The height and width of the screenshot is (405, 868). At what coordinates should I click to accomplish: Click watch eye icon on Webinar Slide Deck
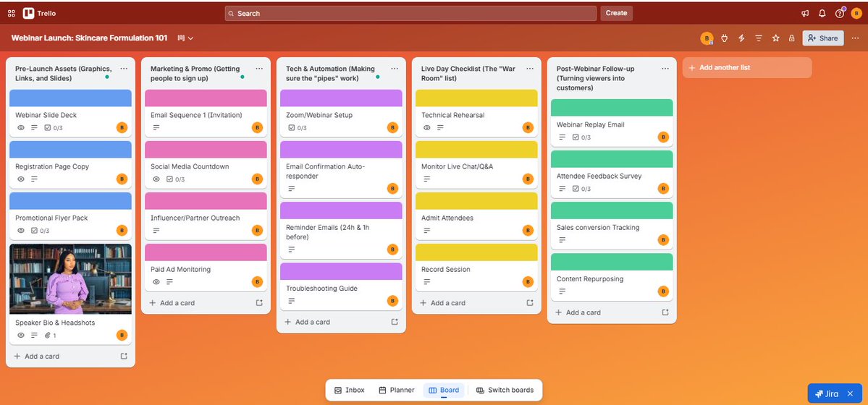(21, 128)
